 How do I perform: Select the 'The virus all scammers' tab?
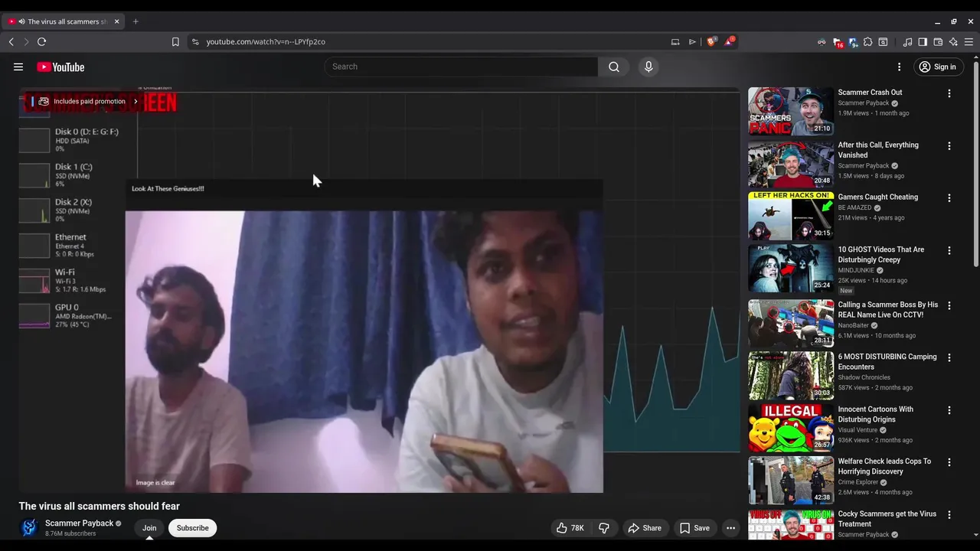click(65, 21)
